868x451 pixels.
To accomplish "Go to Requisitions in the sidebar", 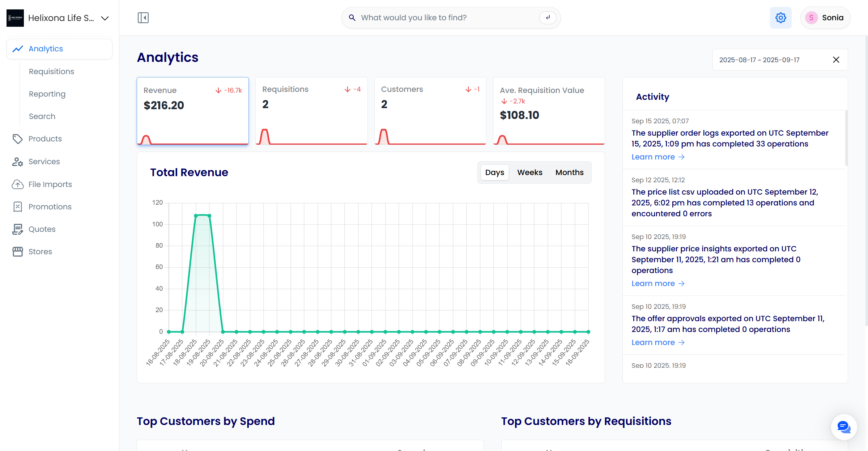I will pyautogui.click(x=51, y=72).
